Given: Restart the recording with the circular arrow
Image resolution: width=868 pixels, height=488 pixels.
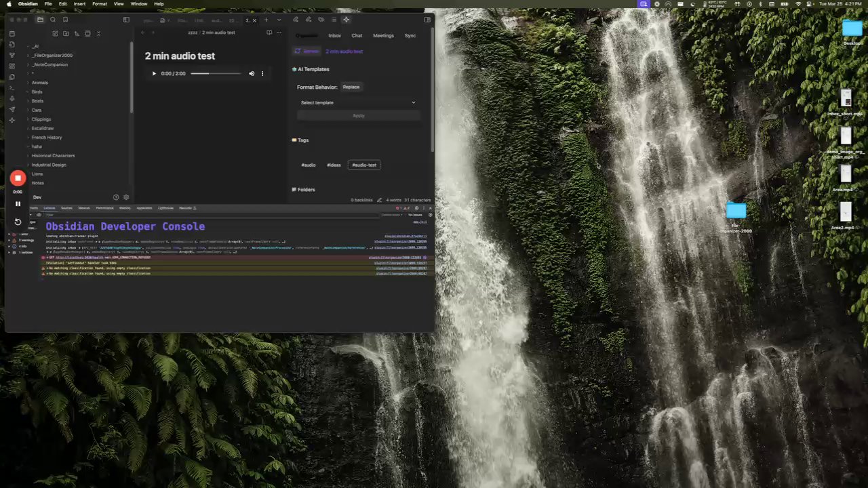Looking at the screenshot, I should [x=18, y=222].
